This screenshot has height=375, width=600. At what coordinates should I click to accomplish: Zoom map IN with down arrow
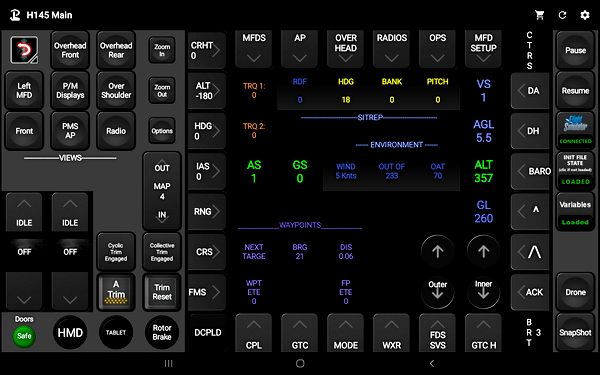coord(162,217)
